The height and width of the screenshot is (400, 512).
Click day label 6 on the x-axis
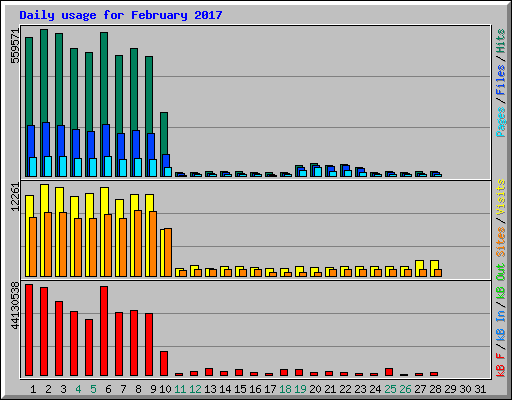click(x=108, y=389)
